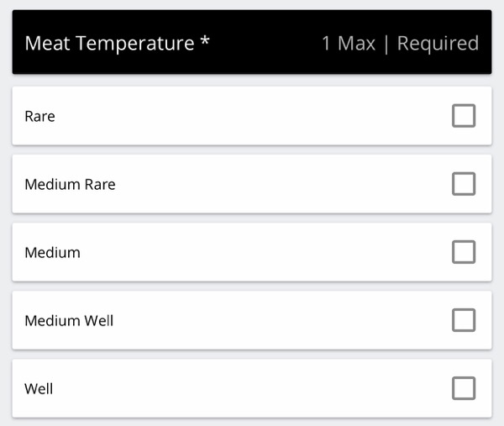Click the required asterisk after Meat Temperature
Screen dimensions: 504x426
pos(205,41)
